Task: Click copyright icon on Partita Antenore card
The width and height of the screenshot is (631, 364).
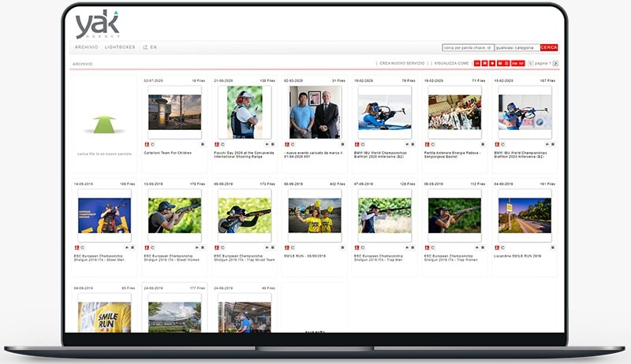Action: point(432,144)
